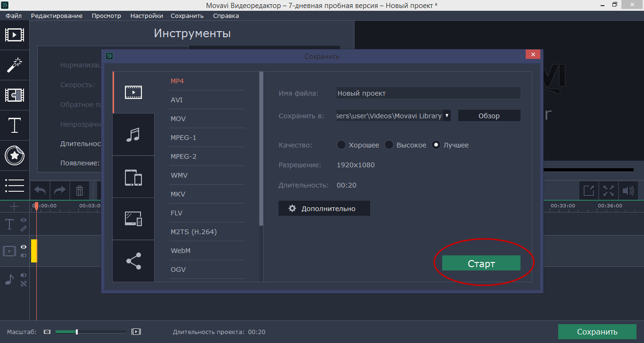Click the Delete trash icon
Viewport: 644px width, 343px height.
coord(80,191)
